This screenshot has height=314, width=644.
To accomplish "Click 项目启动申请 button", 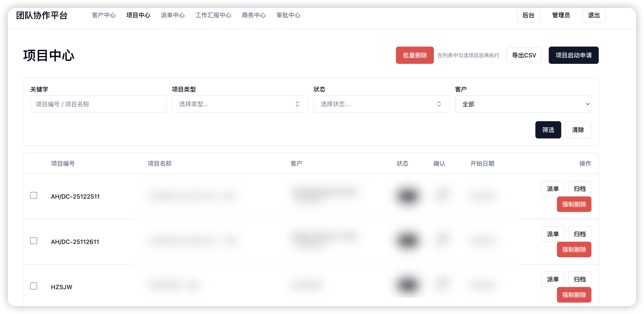I will [x=573, y=55].
